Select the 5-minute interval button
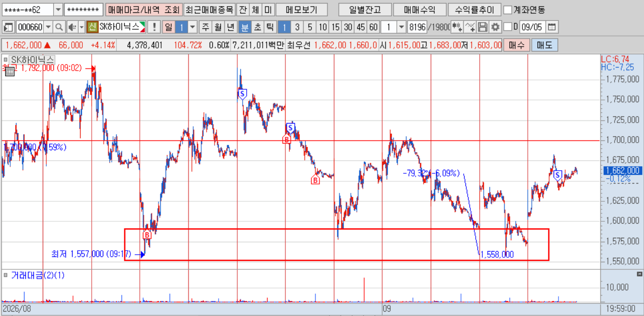Image resolution: width=644 pixels, height=316 pixels. click(x=309, y=27)
